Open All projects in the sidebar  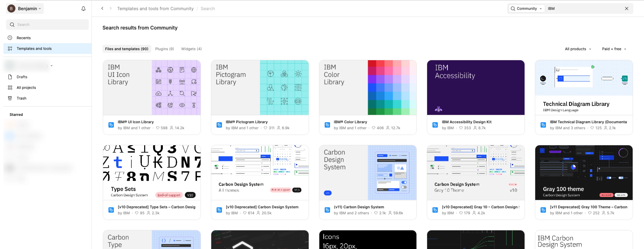[x=47, y=87]
